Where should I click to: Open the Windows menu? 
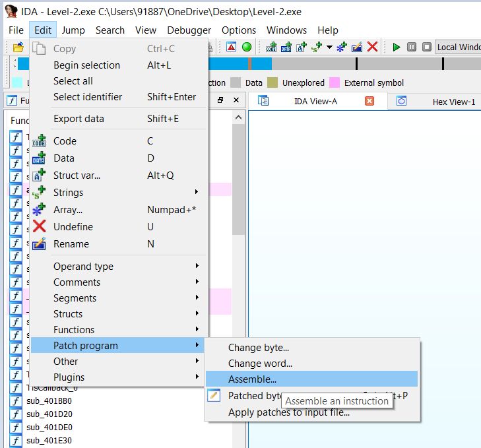click(286, 30)
